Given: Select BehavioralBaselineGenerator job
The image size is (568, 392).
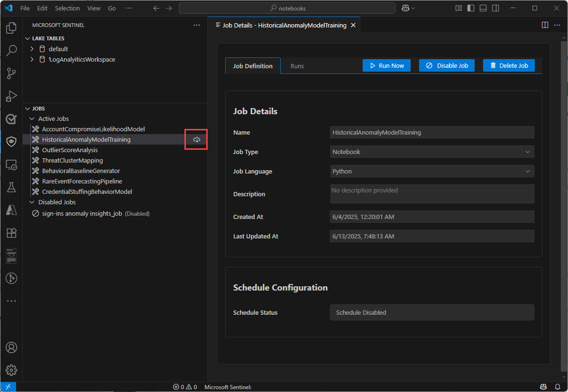Looking at the screenshot, I should click(81, 171).
